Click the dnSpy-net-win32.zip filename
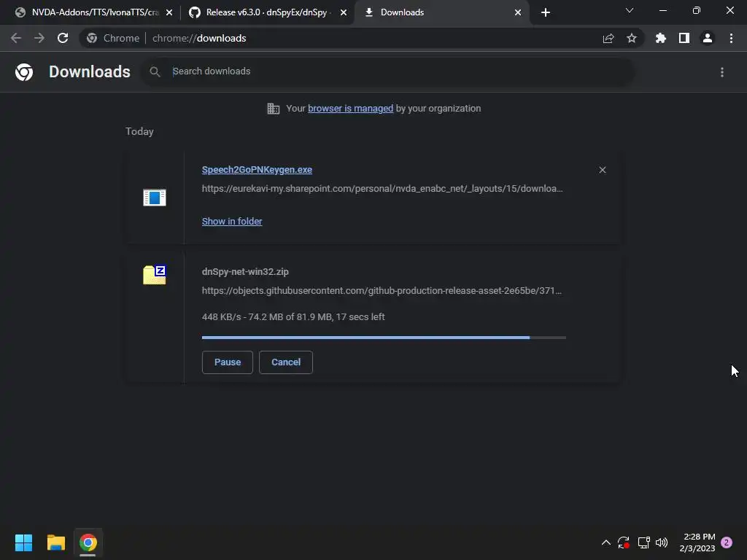The height and width of the screenshot is (560, 747). point(245,271)
